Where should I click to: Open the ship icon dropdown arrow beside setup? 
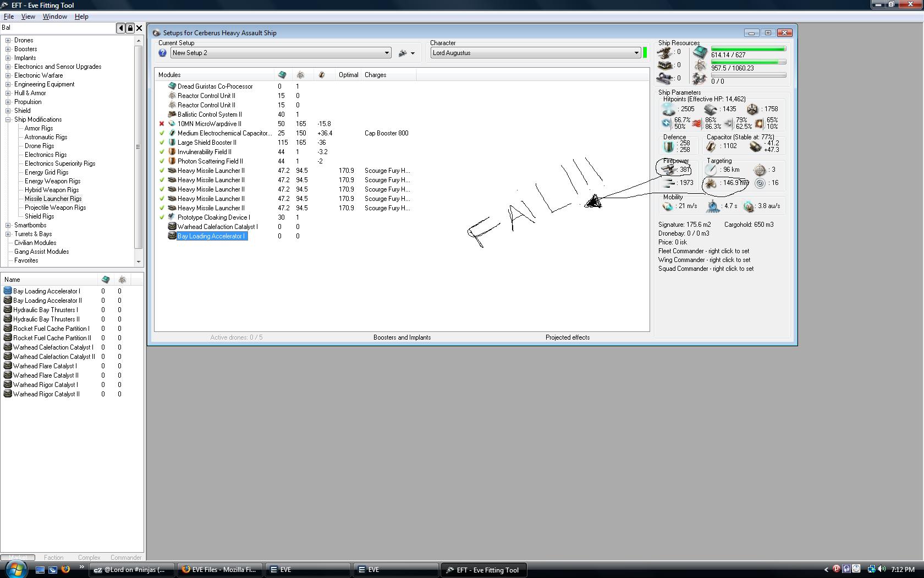point(413,53)
